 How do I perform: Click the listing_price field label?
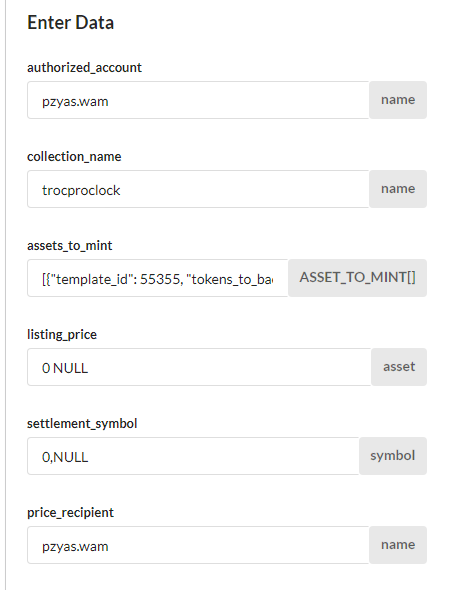pyautogui.click(x=62, y=335)
